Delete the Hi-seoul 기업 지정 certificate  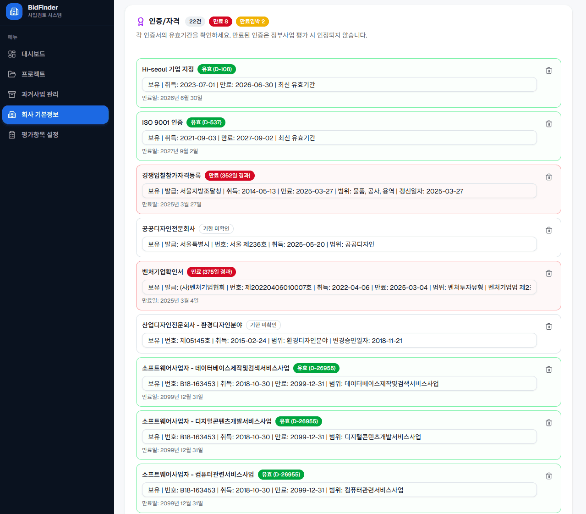click(549, 71)
